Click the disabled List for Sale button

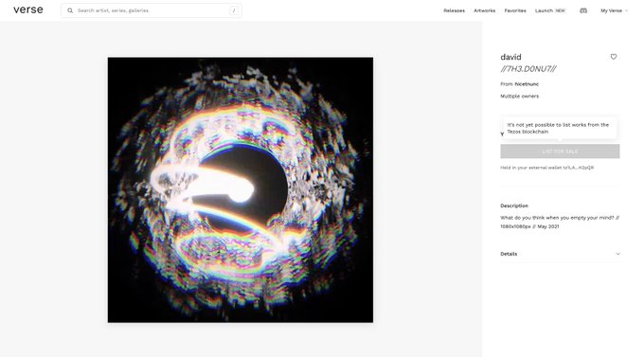click(560, 152)
